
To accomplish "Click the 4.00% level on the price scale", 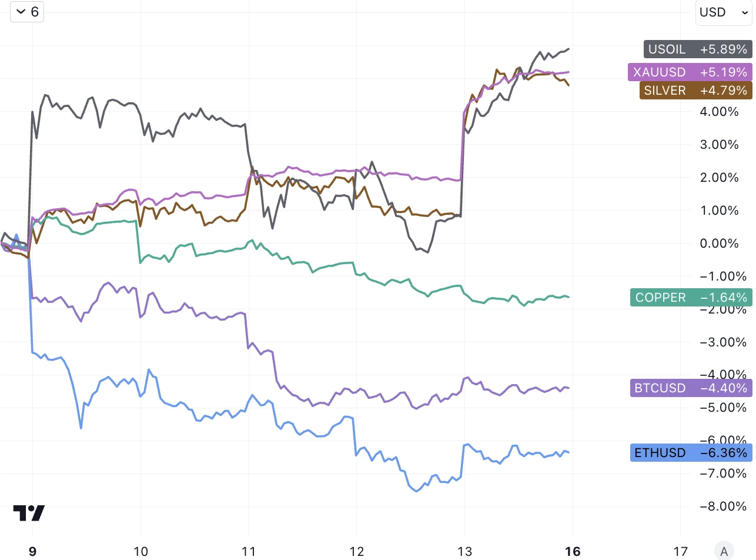I will (720, 112).
